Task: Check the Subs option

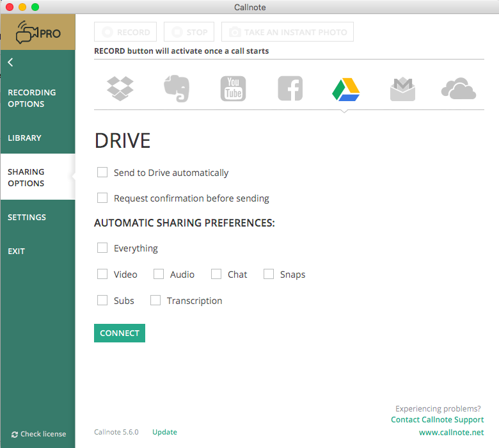Action: pyautogui.click(x=102, y=300)
